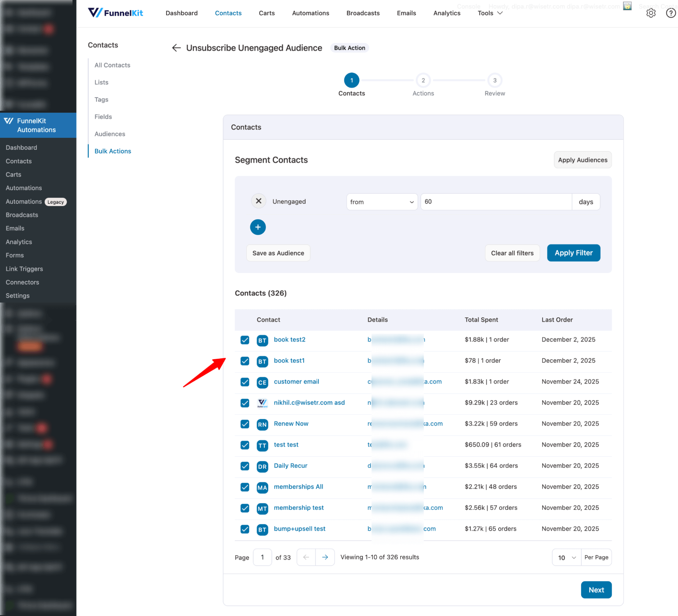This screenshot has height=616, width=678.
Task: Click the back arrow beside Unsubscribe Unengaged Audience
Action: click(x=176, y=48)
